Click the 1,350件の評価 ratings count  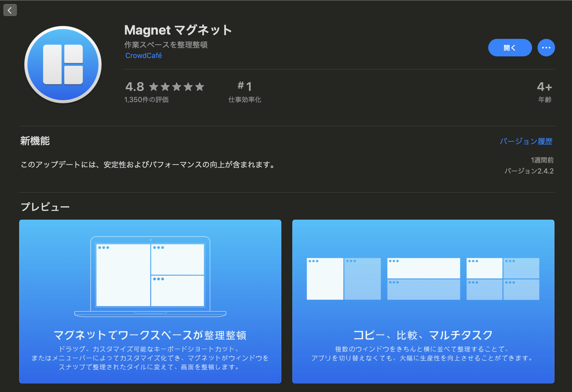[146, 100]
